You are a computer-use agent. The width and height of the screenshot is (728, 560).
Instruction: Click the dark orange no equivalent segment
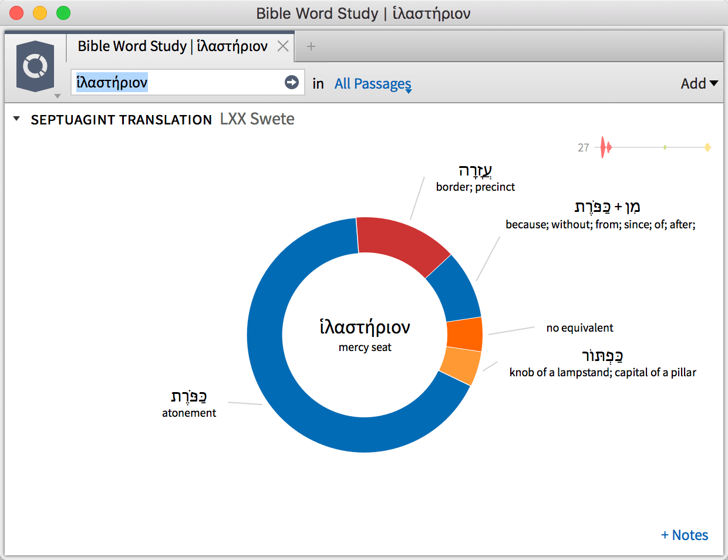[464, 334]
